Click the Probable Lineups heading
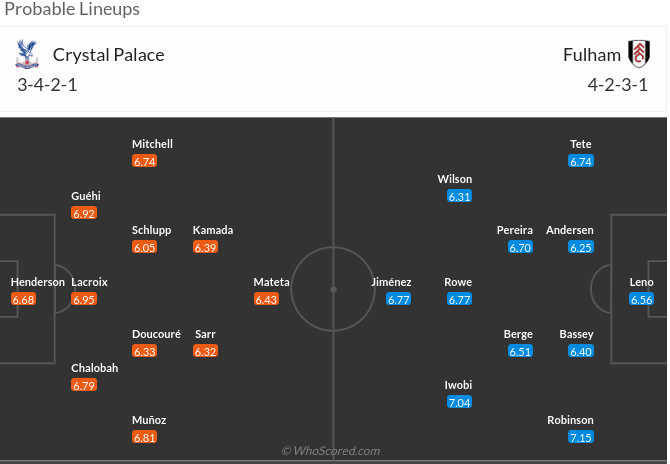Viewport: 670px width, 464px height. tap(70, 10)
